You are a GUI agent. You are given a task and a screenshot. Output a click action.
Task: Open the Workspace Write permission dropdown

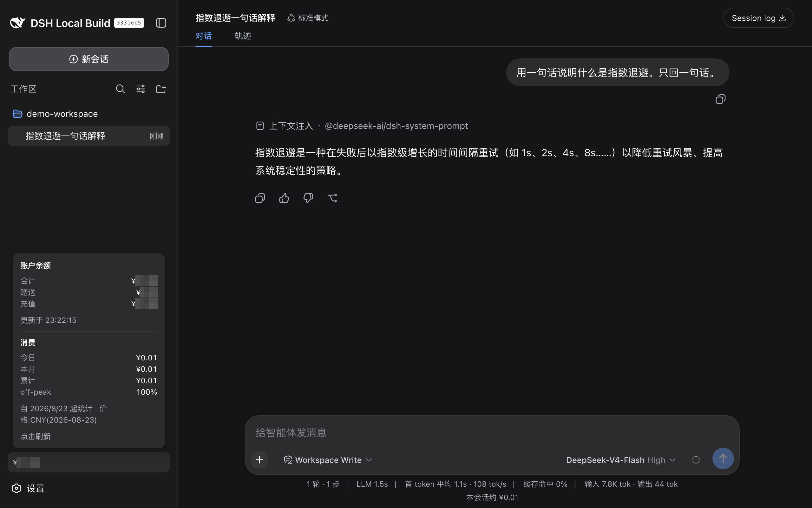328,460
